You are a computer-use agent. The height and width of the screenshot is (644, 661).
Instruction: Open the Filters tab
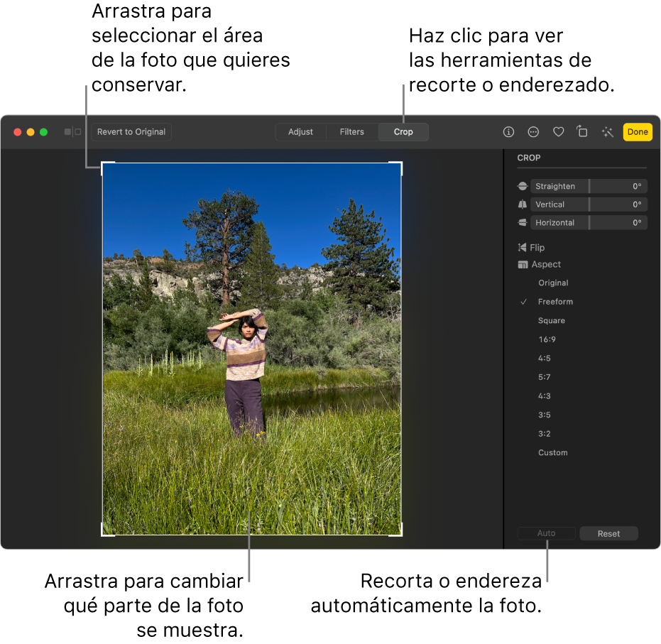click(x=351, y=131)
